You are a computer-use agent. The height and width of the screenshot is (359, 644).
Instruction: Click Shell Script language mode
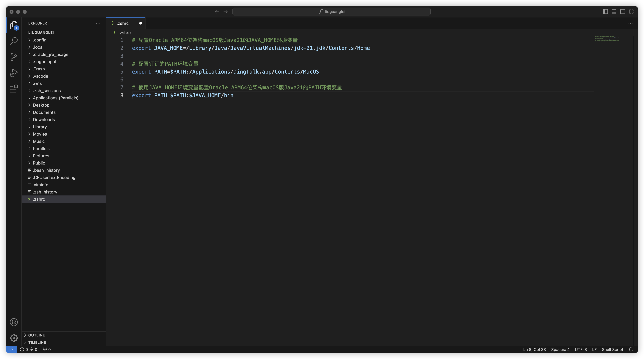pyautogui.click(x=612, y=349)
